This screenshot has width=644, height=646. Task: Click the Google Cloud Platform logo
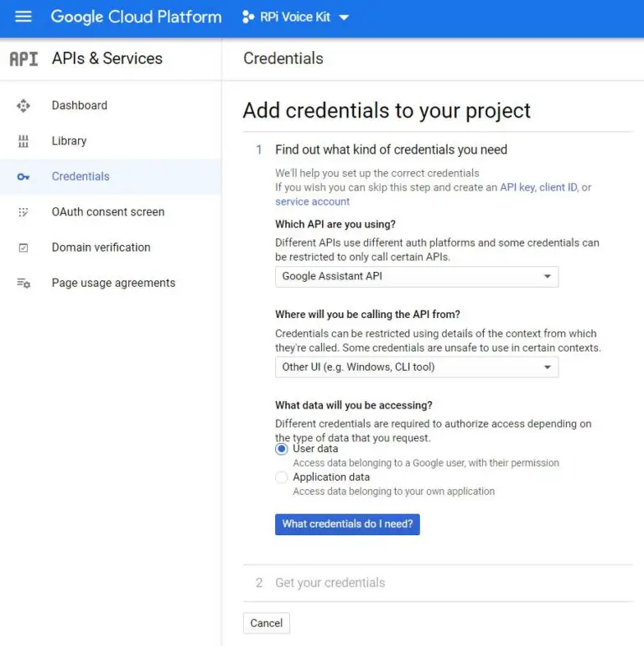[136, 17]
